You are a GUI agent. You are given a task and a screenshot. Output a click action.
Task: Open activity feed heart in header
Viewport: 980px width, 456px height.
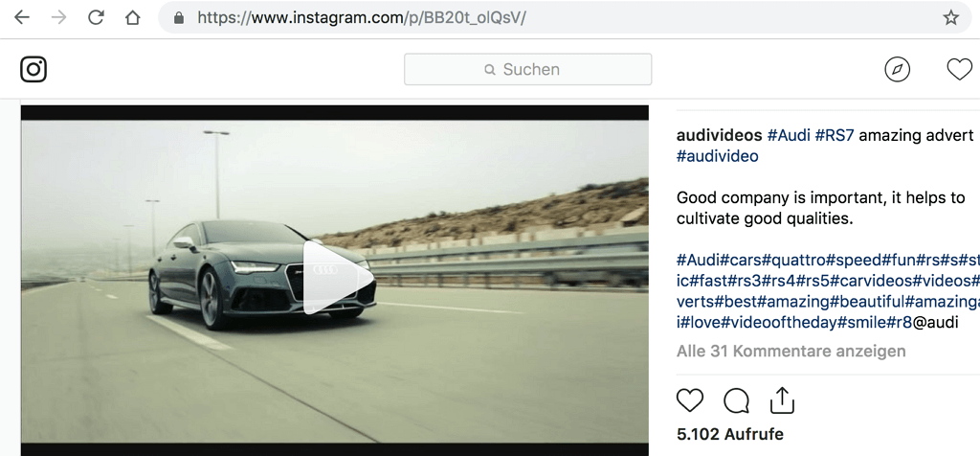click(959, 69)
